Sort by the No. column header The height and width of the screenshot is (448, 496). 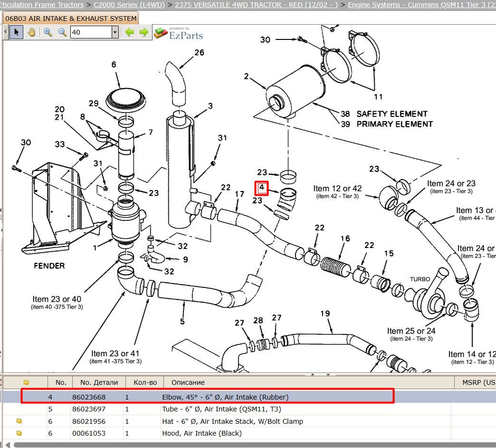click(x=61, y=382)
